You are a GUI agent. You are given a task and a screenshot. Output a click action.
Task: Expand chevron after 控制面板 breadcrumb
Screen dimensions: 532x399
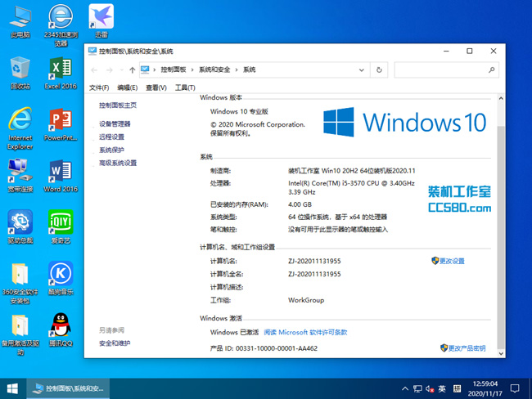[192, 69]
